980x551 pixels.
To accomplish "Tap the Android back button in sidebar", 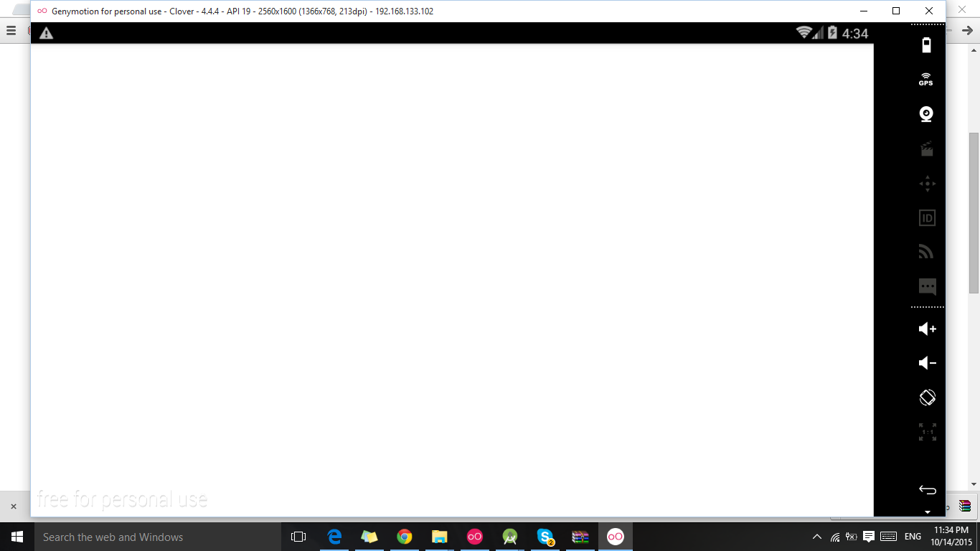I will pos(927,490).
